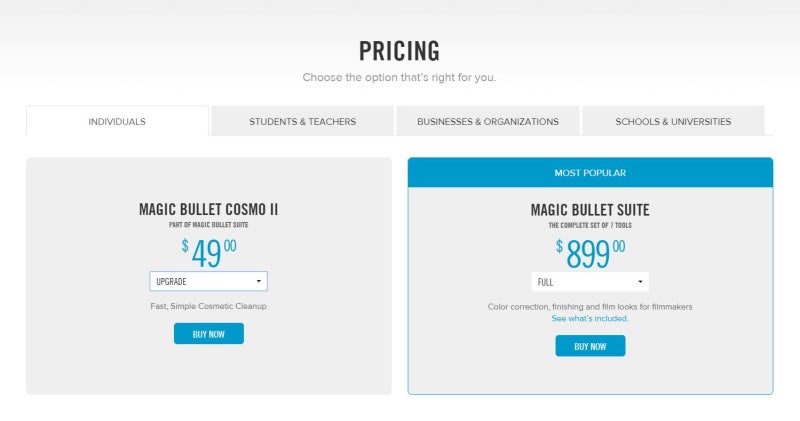Screen dimensions: 800x421
Task: Open the See what's included link
Action: coord(590,318)
